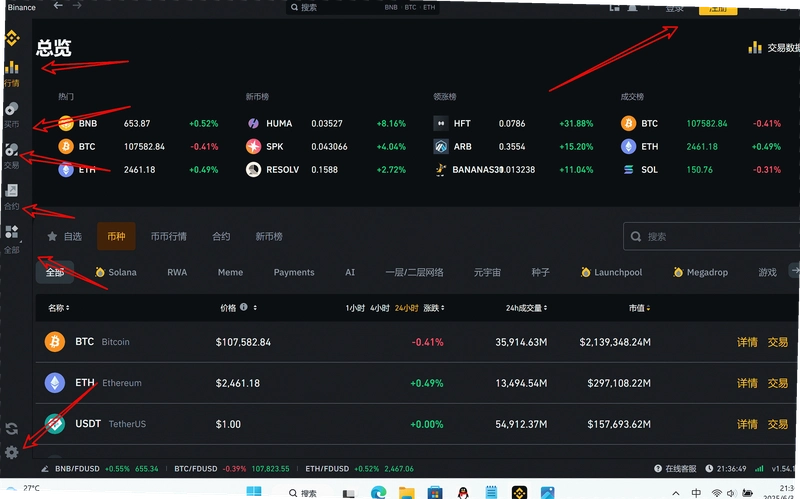Click the BNB coin icon in 热门 list
800x499 pixels.
66,123
